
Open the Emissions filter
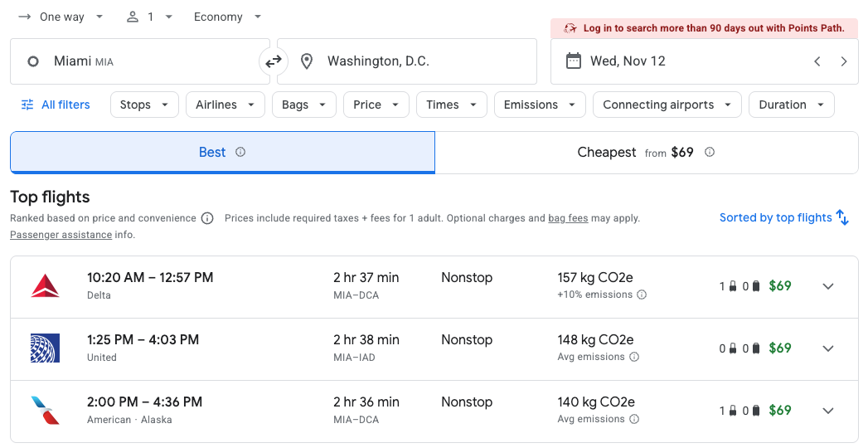coord(540,105)
